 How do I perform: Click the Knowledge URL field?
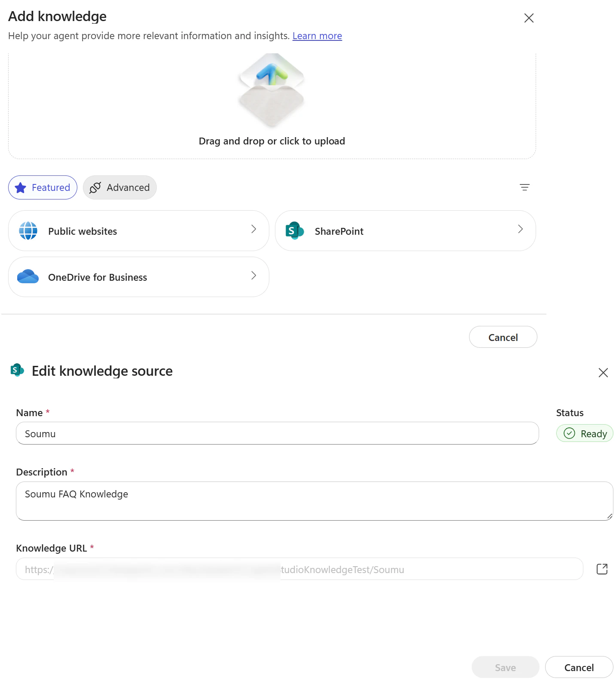pos(299,569)
